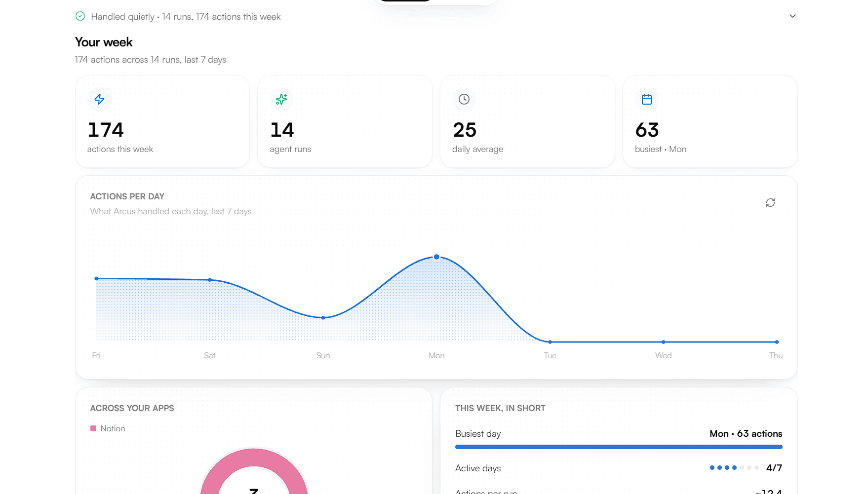Click the sparkle agent runs icon

(x=281, y=99)
